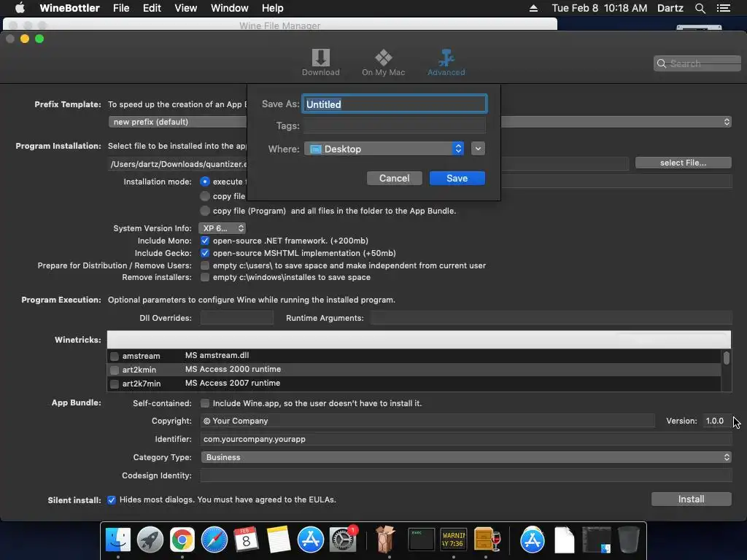Open the App Store folder icon near Trash
This screenshot has height=560, width=747.
click(532, 540)
